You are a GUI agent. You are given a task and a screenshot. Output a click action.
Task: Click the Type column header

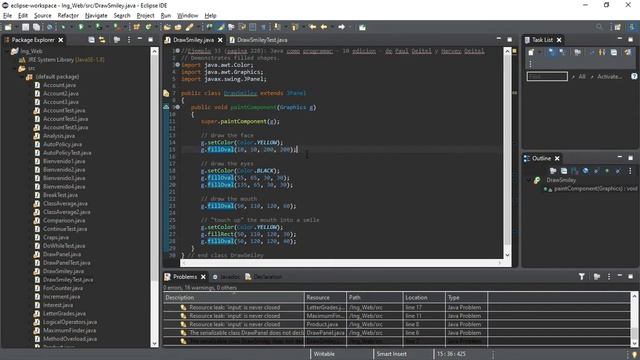pos(467,298)
